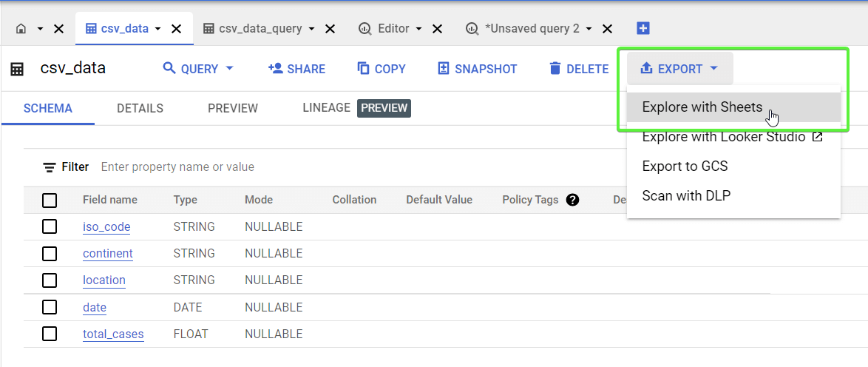Choose Scan with DLP
The width and height of the screenshot is (868, 367).
click(x=733, y=195)
